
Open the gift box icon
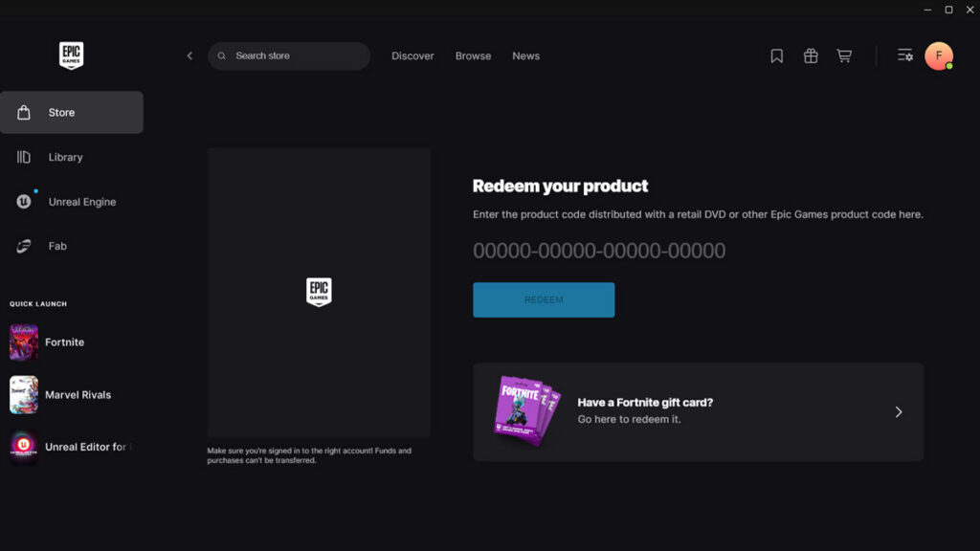[x=811, y=55]
